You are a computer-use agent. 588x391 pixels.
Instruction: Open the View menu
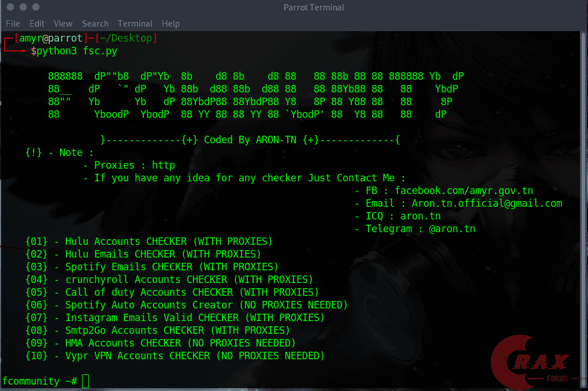point(63,24)
